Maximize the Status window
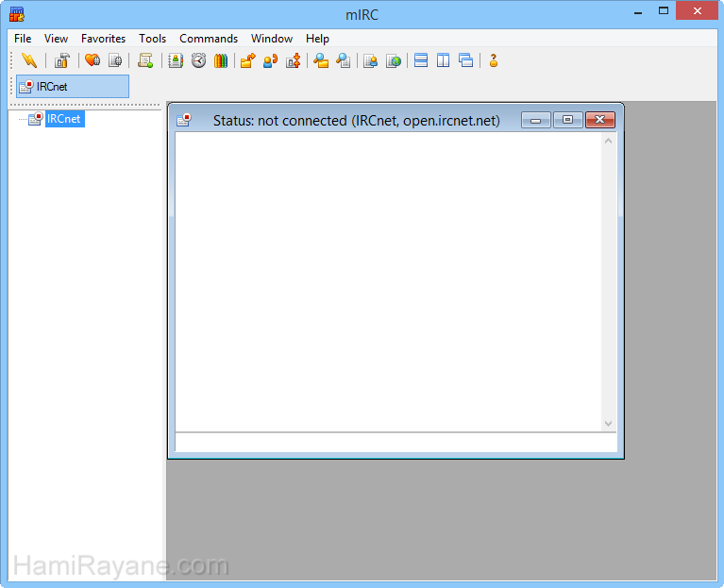Image resolution: width=724 pixels, height=588 pixels. coord(567,120)
